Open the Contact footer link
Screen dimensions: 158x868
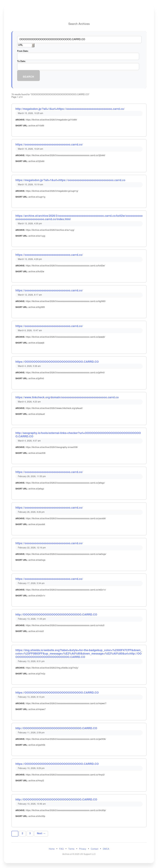point(94,849)
